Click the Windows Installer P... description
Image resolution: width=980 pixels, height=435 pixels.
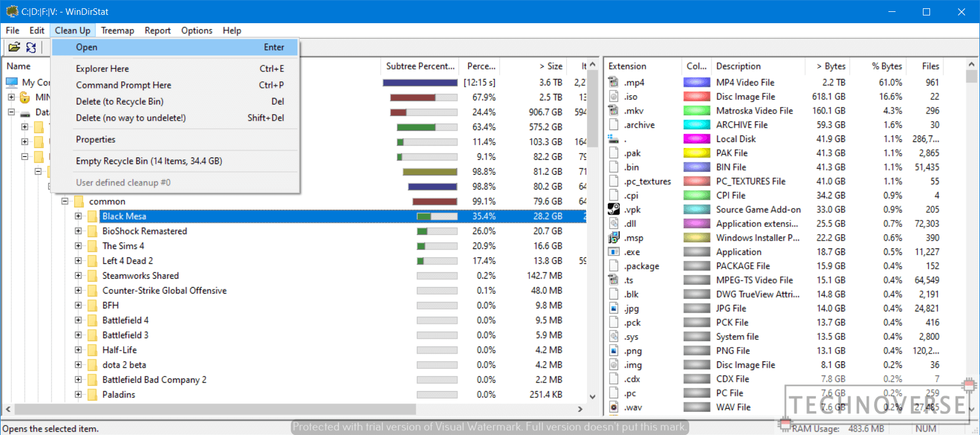point(758,238)
